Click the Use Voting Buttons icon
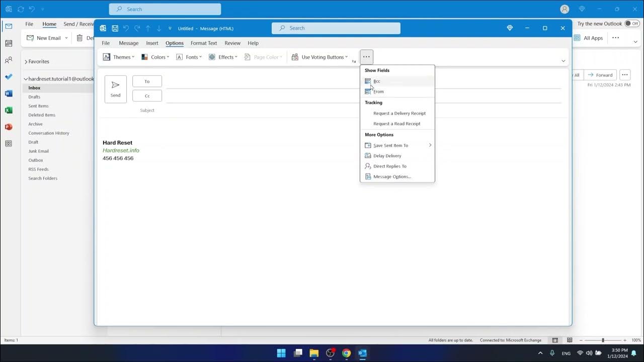 (x=294, y=57)
